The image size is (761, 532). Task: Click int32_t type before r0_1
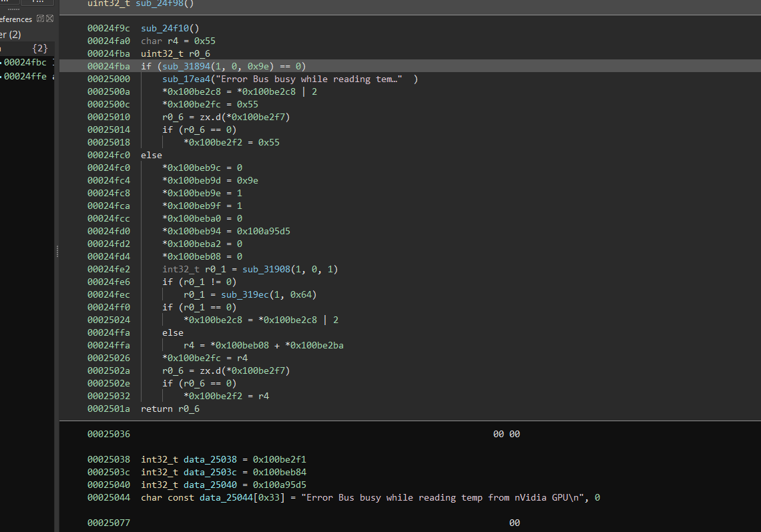180,269
